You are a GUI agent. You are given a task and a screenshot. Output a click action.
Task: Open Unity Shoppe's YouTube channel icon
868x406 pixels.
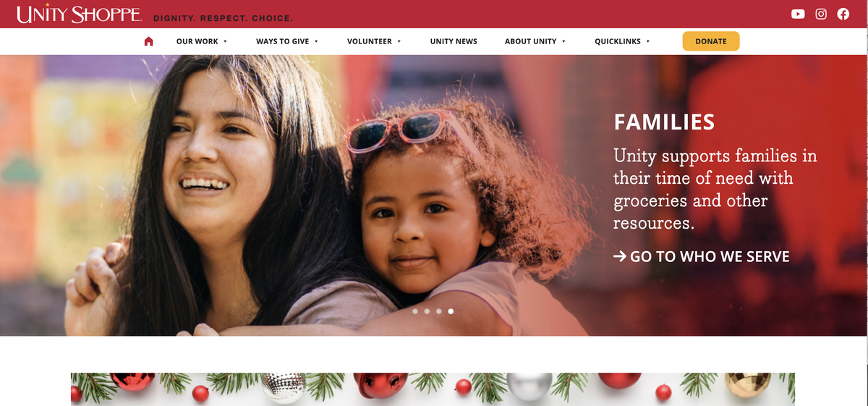click(x=798, y=14)
